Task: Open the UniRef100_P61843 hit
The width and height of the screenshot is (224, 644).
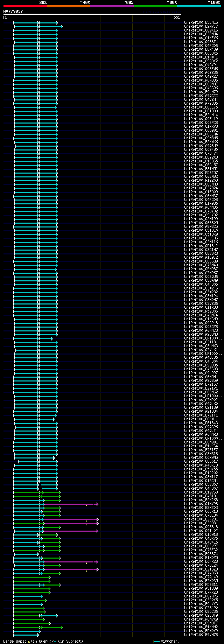Action: tap(201, 423)
